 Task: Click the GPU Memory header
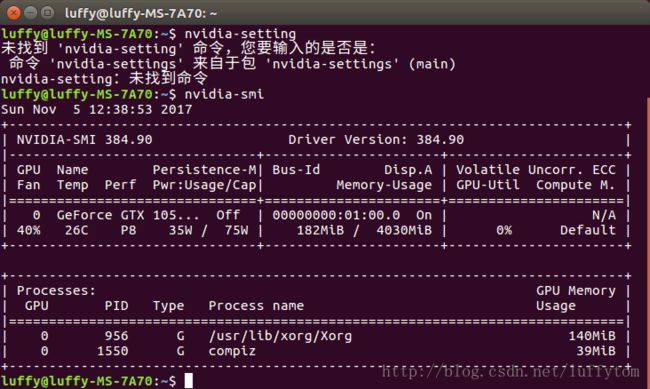coord(575,291)
